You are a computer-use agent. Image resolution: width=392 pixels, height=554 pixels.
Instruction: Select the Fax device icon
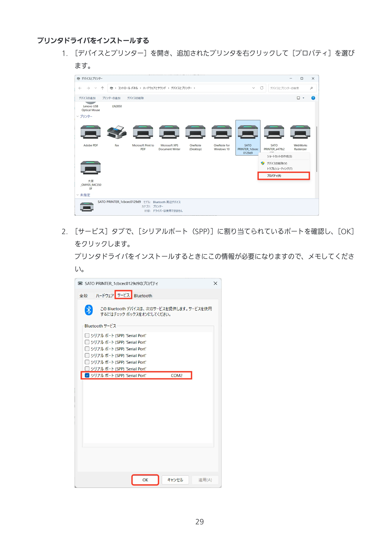coord(117,132)
